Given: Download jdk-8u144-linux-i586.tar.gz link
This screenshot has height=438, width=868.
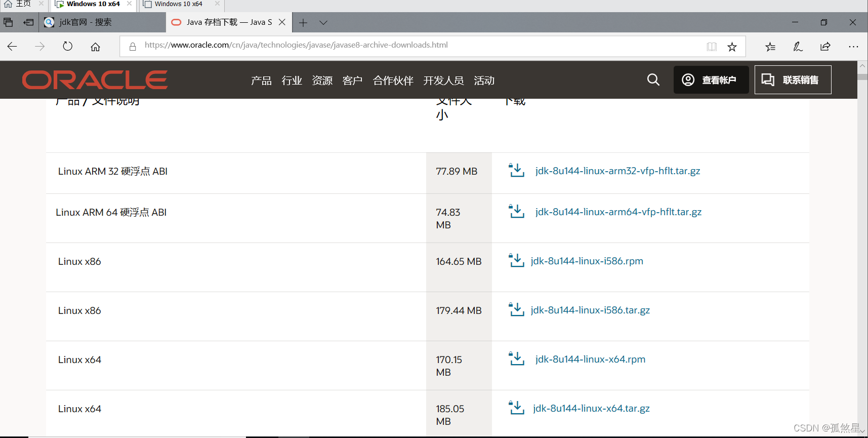Looking at the screenshot, I should pos(590,310).
